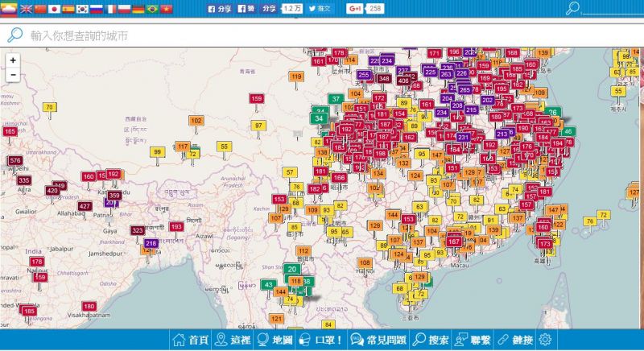Select the orange 121 marker at bottom
This screenshot has width=644, height=351.
(x=276, y=319)
